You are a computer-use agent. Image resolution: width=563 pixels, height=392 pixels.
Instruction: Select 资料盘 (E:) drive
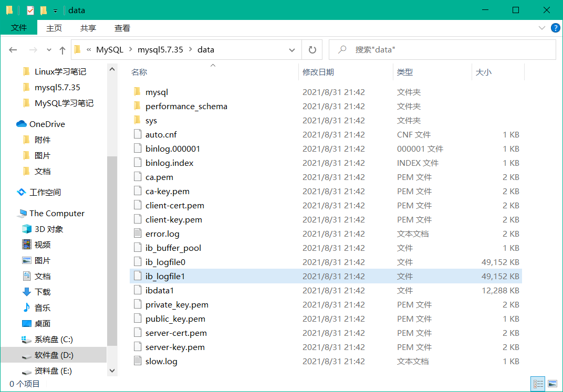tap(53, 371)
